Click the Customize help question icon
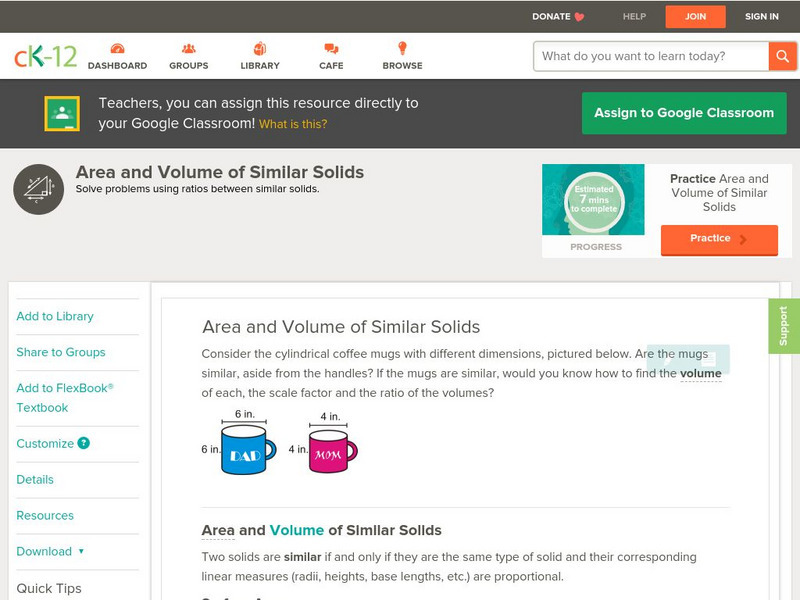800x600 pixels. click(x=84, y=443)
